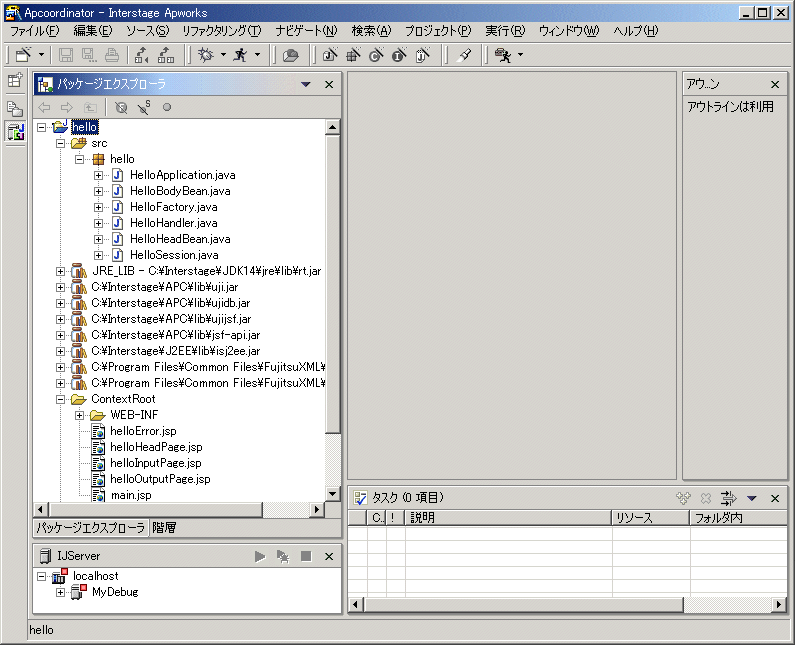The width and height of the screenshot is (795, 645).
Task: Open the 実行(R) menu
Action: 505,31
